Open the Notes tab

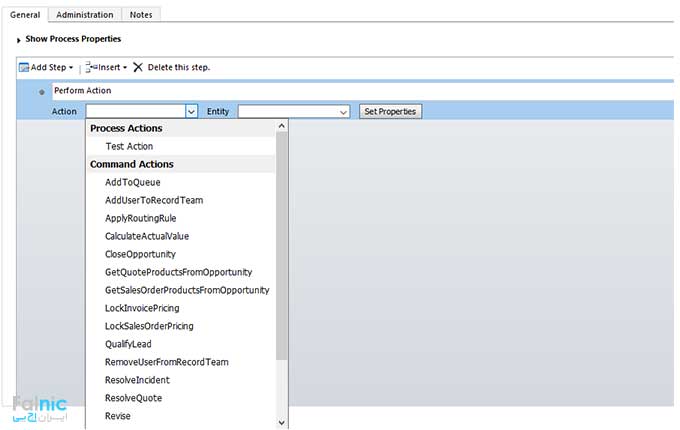(x=141, y=15)
